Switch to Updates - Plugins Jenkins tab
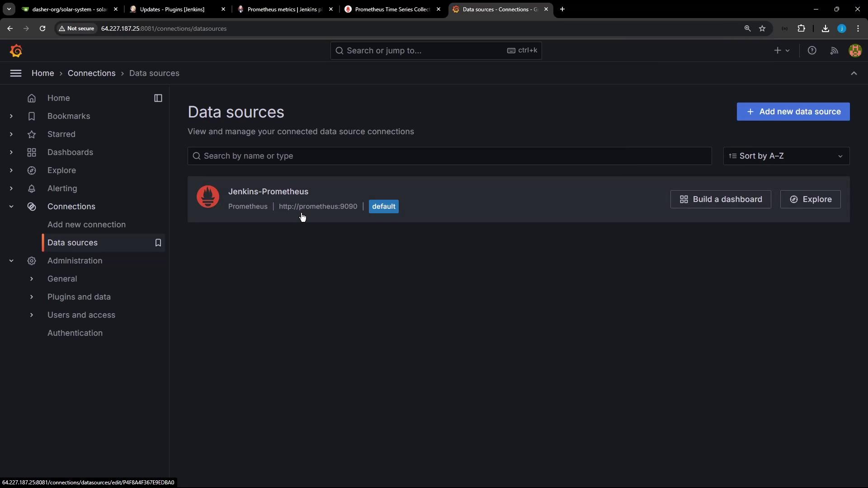Screen dimensions: 868x488 [172, 9]
